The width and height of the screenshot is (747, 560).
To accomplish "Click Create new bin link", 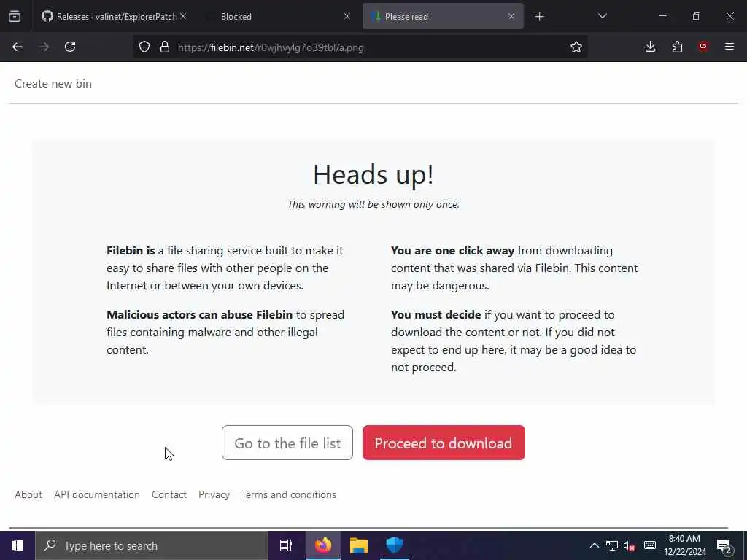I will point(53,83).
